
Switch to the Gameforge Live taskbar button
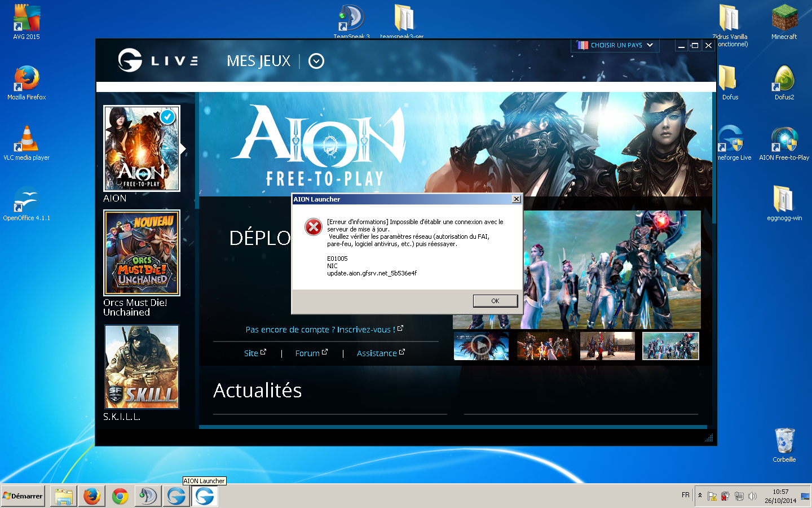click(x=176, y=496)
